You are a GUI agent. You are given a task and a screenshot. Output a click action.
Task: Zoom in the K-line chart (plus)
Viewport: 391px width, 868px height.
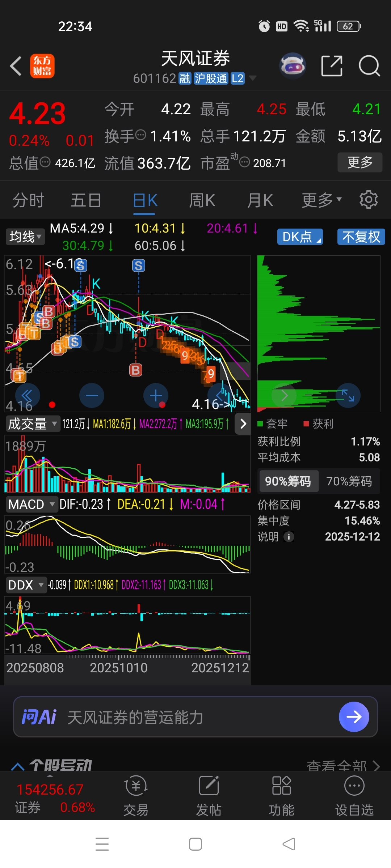point(156,395)
